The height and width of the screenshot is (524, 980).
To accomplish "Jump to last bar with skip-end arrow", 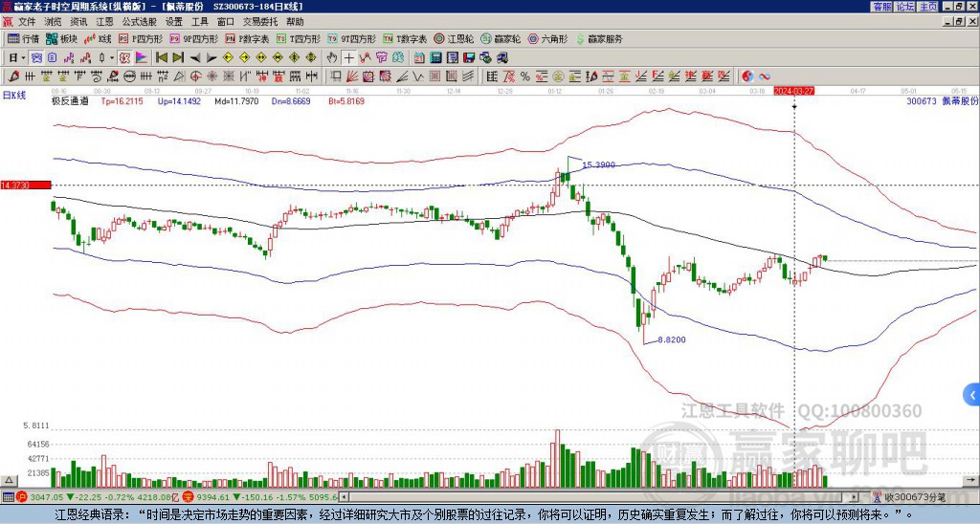I will coord(178,58).
